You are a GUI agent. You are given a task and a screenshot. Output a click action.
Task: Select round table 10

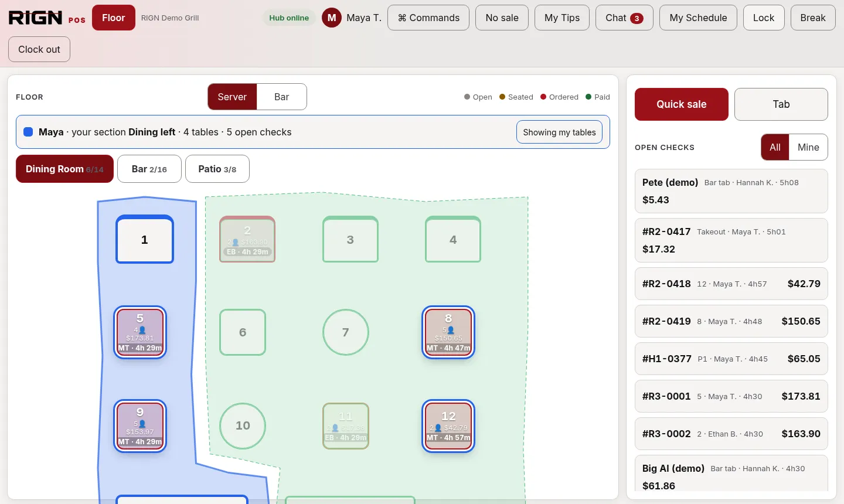tap(243, 426)
